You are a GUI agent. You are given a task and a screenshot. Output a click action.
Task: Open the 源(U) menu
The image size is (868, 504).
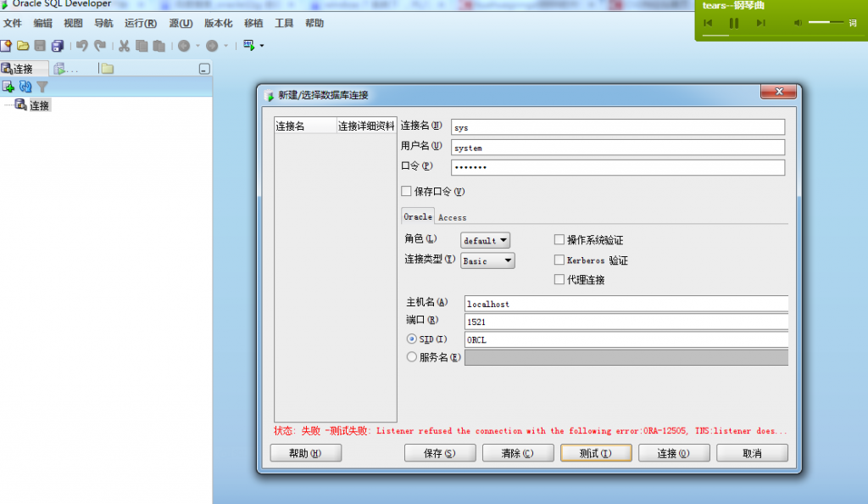[181, 23]
